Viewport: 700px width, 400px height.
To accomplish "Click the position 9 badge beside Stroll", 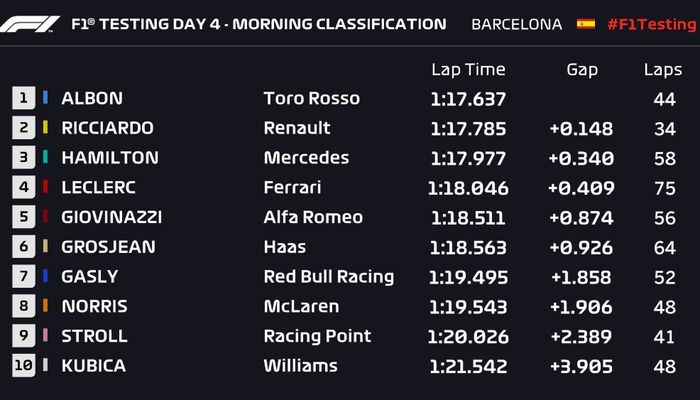I will tap(23, 336).
